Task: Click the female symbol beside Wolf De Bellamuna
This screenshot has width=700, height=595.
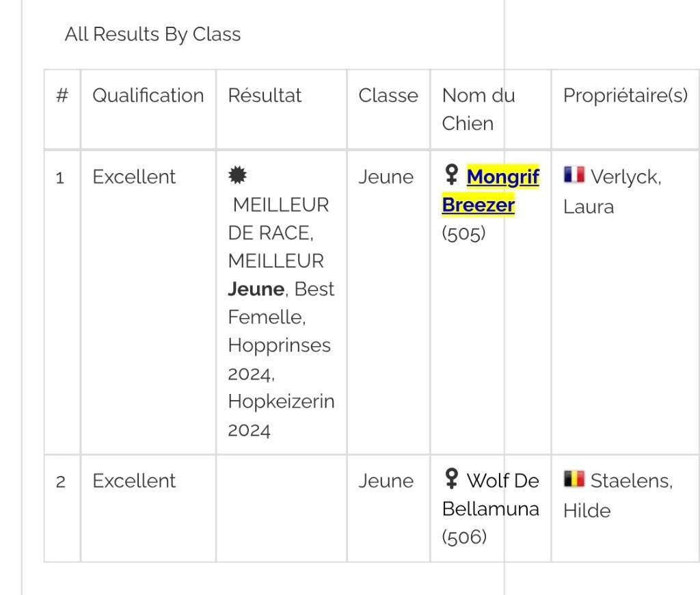Action: pyautogui.click(x=450, y=480)
